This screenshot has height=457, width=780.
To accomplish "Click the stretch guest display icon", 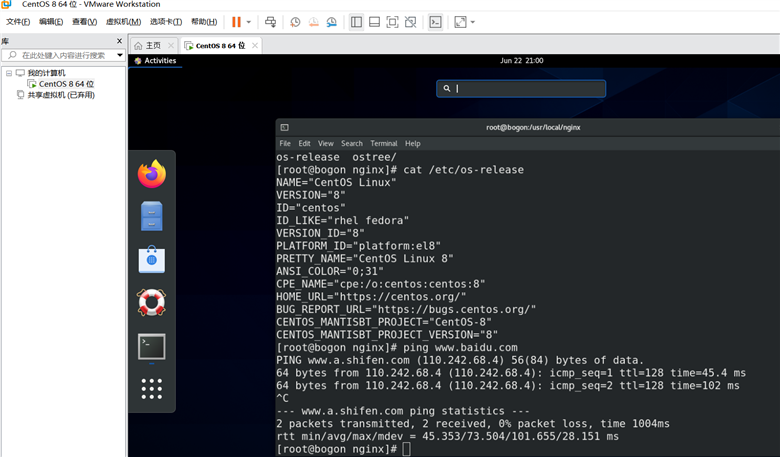I will 460,22.
